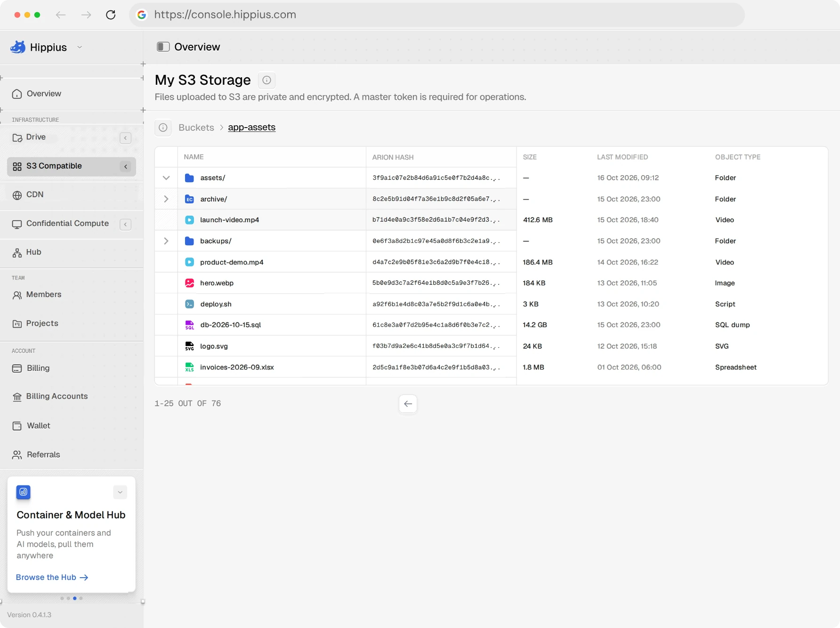Click the backups/ folder icon
The width and height of the screenshot is (840, 628).
coord(189,241)
